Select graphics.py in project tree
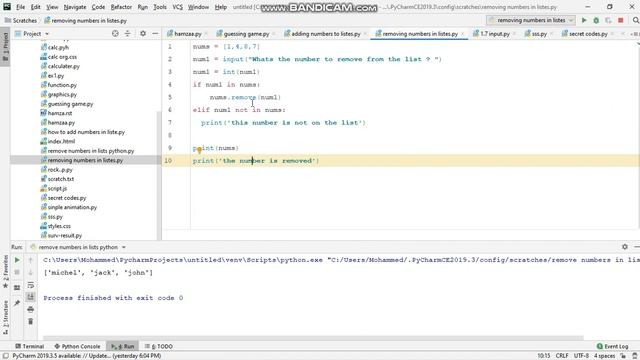The width and height of the screenshot is (640, 360). click(62, 94)
